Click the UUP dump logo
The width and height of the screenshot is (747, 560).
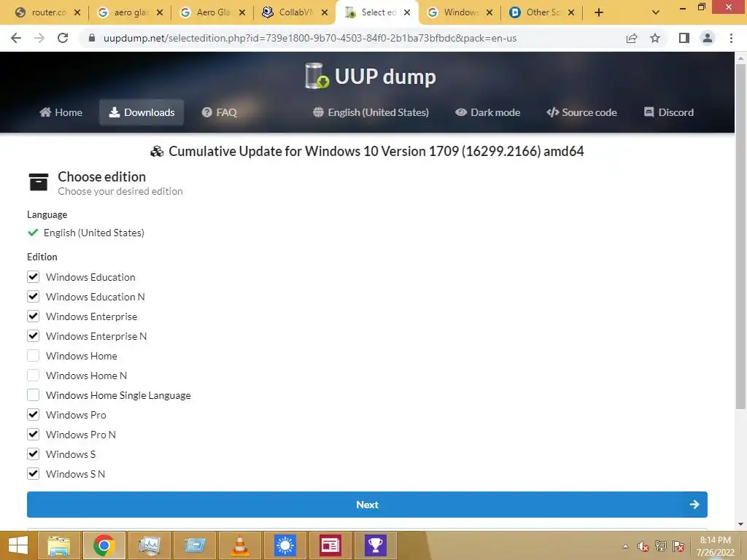(x=371, y=76)
